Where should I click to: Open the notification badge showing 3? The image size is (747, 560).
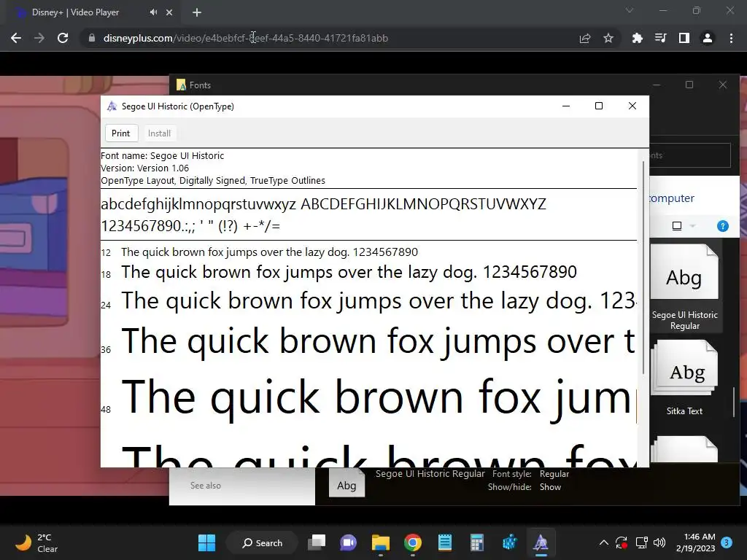[x=727, y=542]
